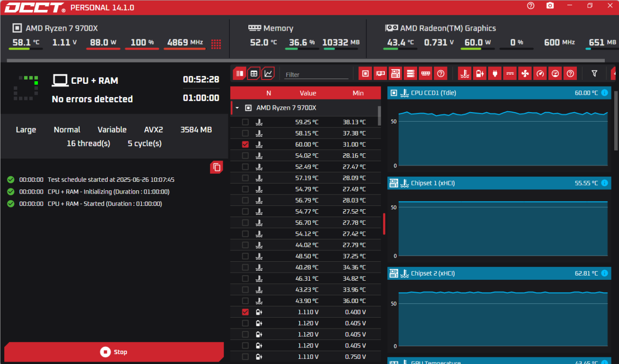
Task: Check the 59.25 °C temperature sensor checkbox
Action: click(245, 122)
